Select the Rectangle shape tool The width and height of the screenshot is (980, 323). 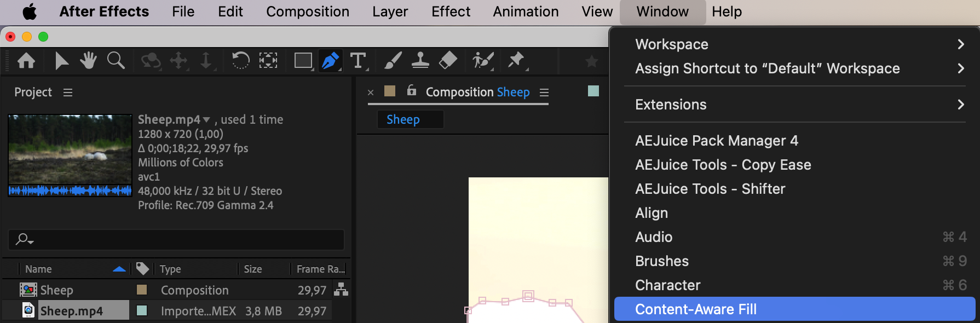point(303,60)
